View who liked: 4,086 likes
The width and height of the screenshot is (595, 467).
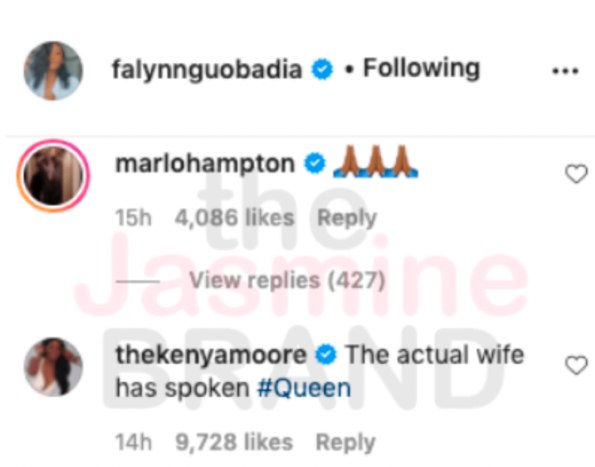pos(235,218)
